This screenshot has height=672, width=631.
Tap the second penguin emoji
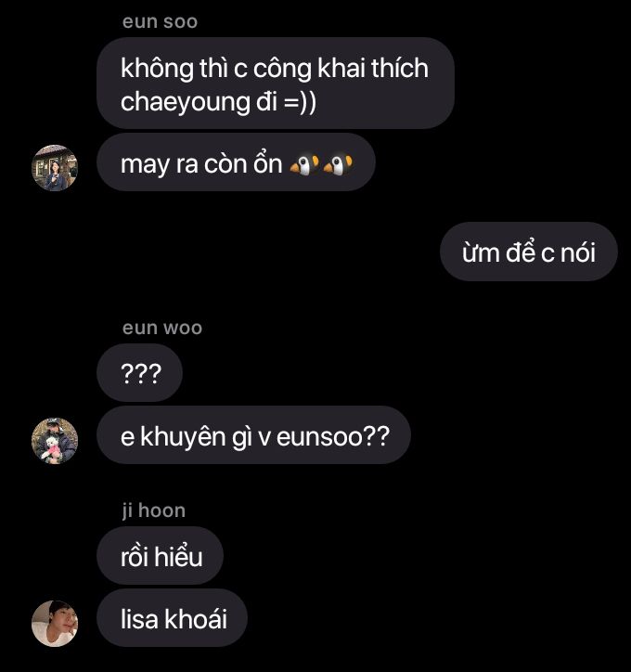[338, 164]
